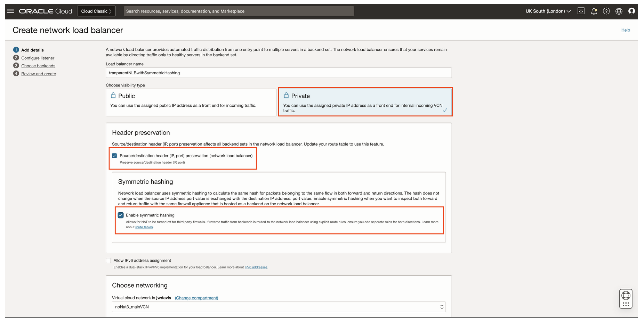The image size is (644, 321).
Task: Open the navigation hamburger menu
Action: click(x=10, y=11)
